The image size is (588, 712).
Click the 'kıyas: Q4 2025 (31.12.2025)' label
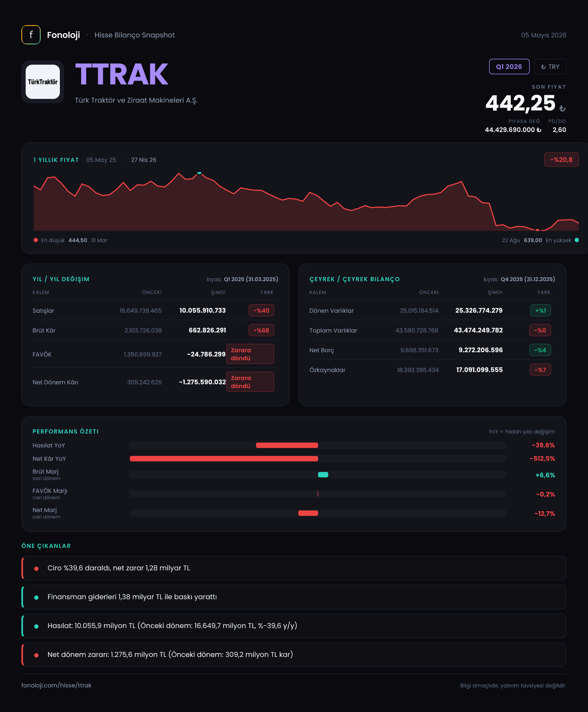[x=519, y=279]
